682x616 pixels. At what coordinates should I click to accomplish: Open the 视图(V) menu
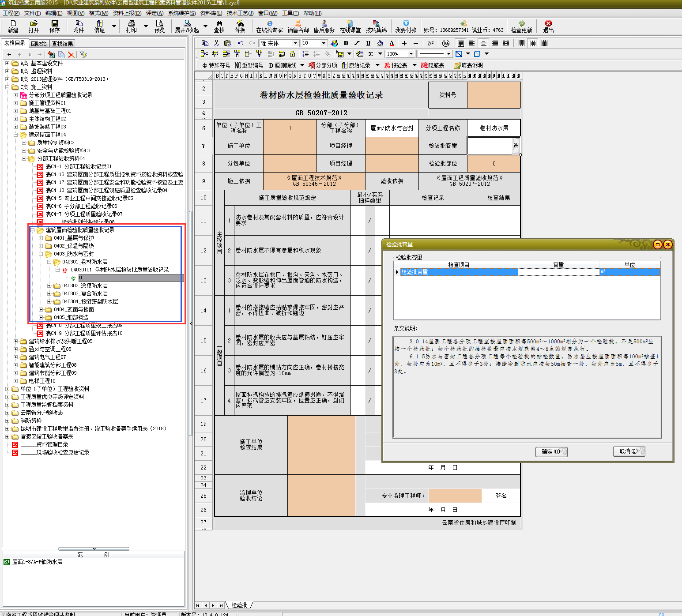75,13
